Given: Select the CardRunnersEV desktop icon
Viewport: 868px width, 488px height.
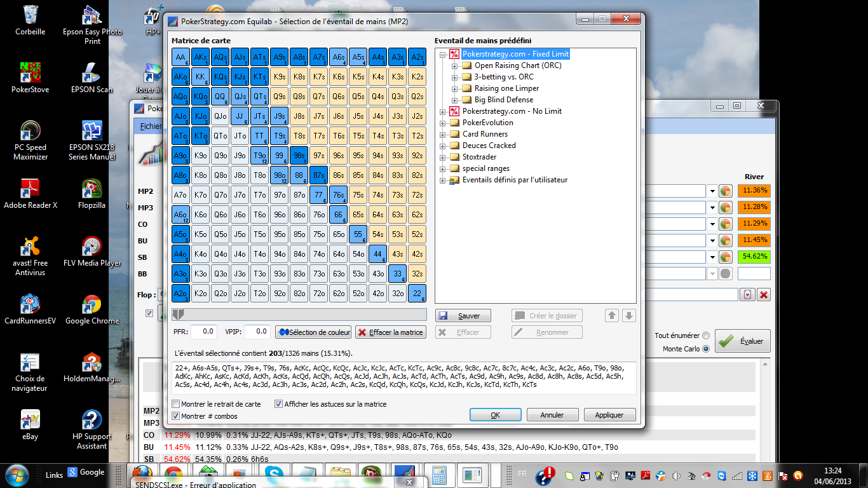Looking at the screenshot, I should 30,308.
